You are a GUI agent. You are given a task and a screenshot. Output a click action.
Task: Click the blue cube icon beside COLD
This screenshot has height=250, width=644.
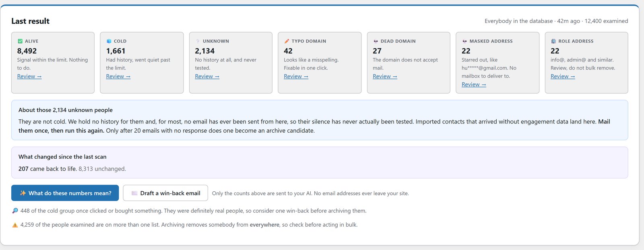[109, 41]
